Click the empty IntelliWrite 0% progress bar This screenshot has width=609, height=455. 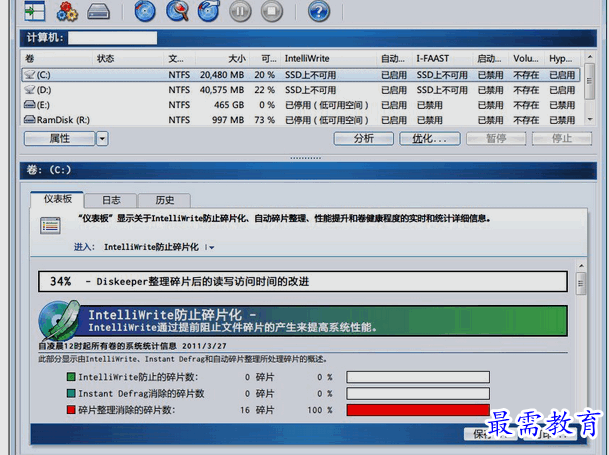[418, 377]
